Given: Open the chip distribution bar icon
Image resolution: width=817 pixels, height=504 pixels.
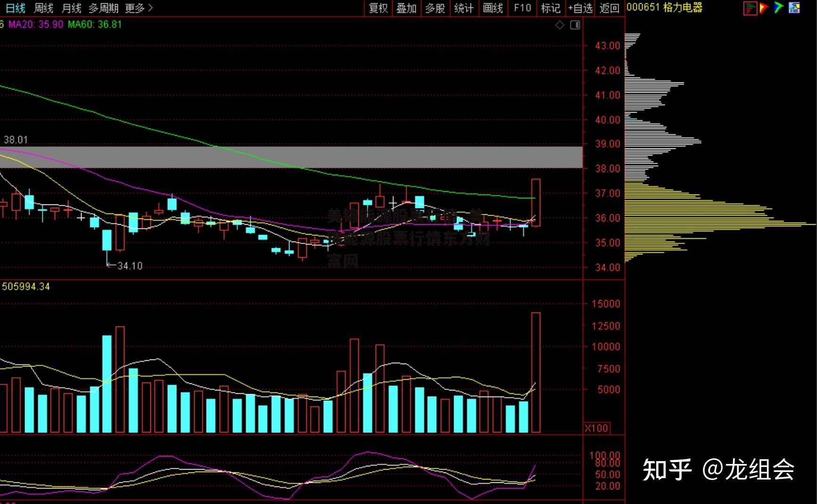Looking at the screenshot, I should [750, 8].
